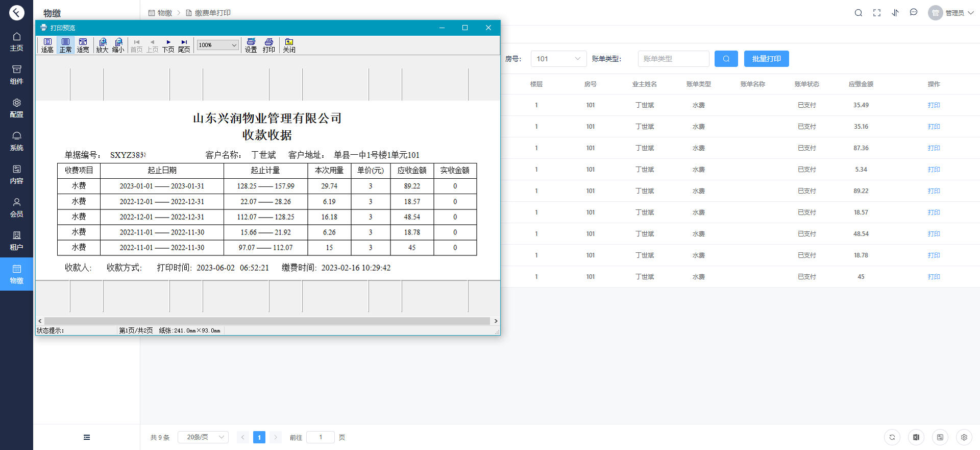
Task: Click 打印 link for the 89.22 row
Action: coord(934,191)
